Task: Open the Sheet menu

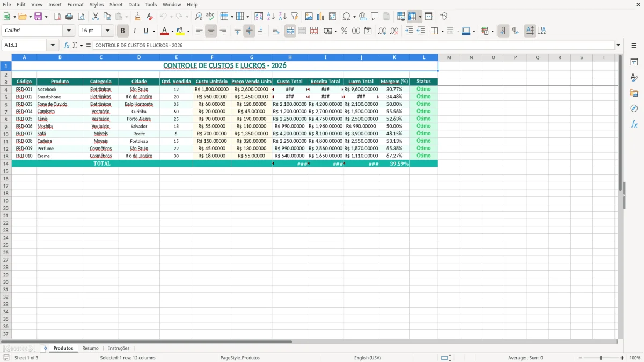Action: [116, 4]
